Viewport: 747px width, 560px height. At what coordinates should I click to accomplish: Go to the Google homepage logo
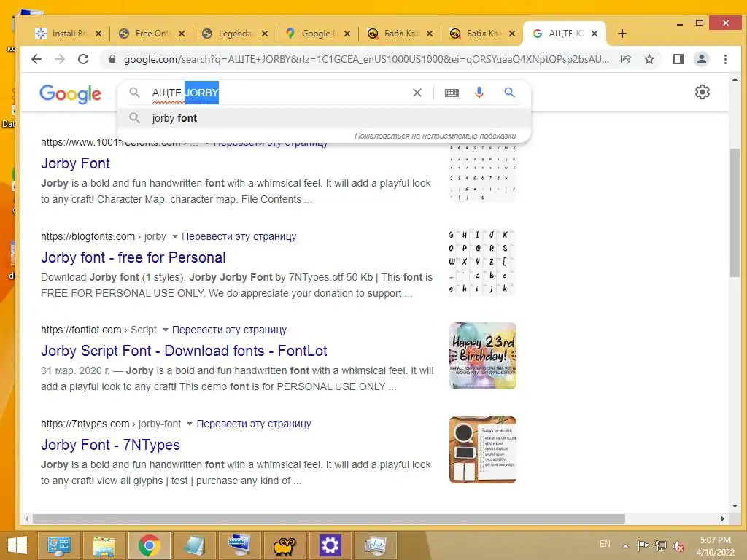pyautogui.click(x=70, y=94)
